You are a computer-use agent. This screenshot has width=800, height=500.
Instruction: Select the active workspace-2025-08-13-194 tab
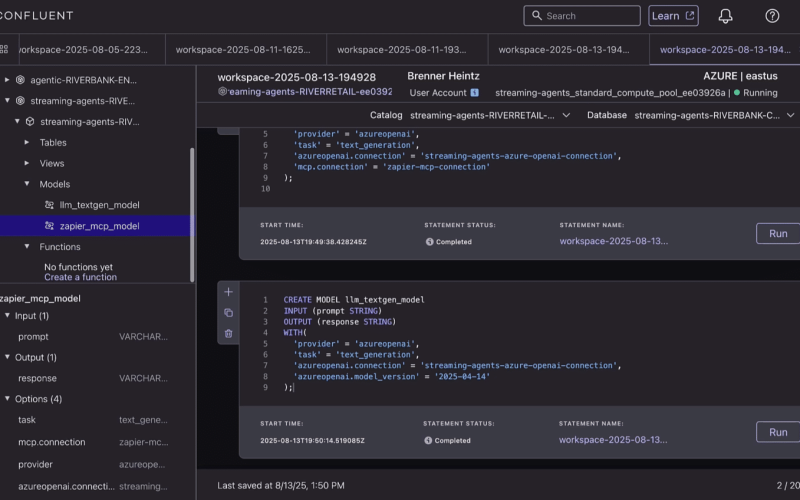point(724,49)
